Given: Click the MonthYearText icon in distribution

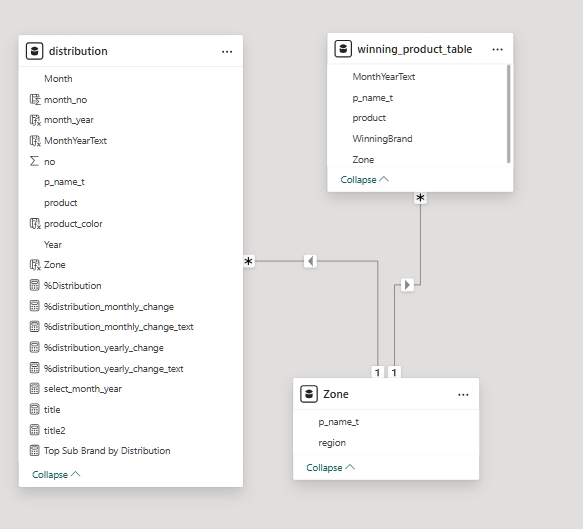Looking at the screenshot, I should pos(35,141).
